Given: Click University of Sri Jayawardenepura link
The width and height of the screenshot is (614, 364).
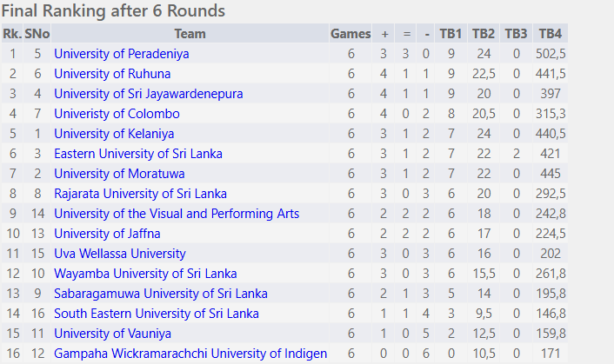Looking at the screenshot, I should coord(149,94).
